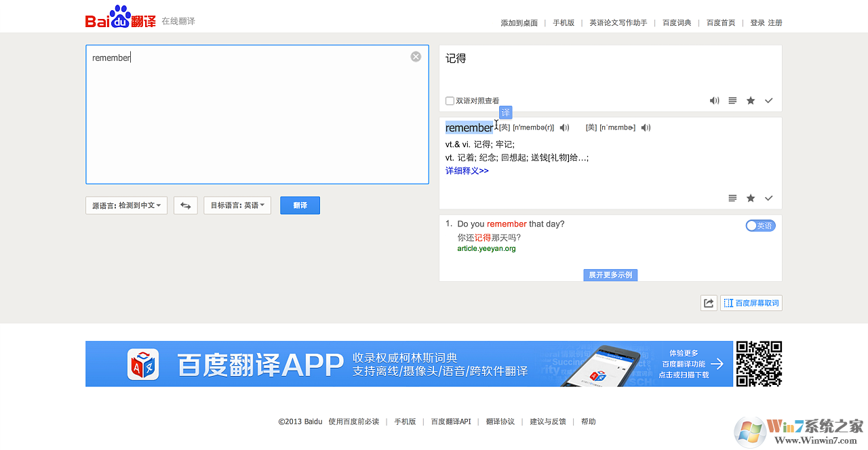The image size is (868, 450).
Task: Play audio of the translation result 记得
Action: point(714,100)
